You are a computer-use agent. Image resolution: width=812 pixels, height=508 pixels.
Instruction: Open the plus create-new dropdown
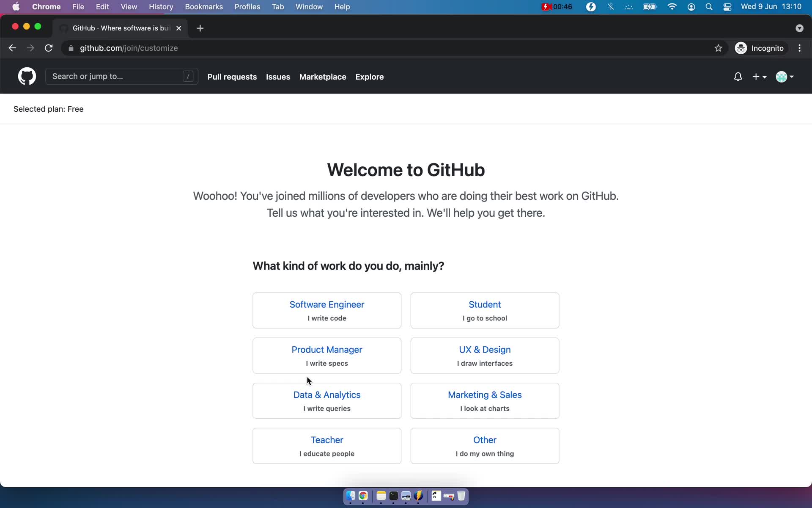click(760, 77)
